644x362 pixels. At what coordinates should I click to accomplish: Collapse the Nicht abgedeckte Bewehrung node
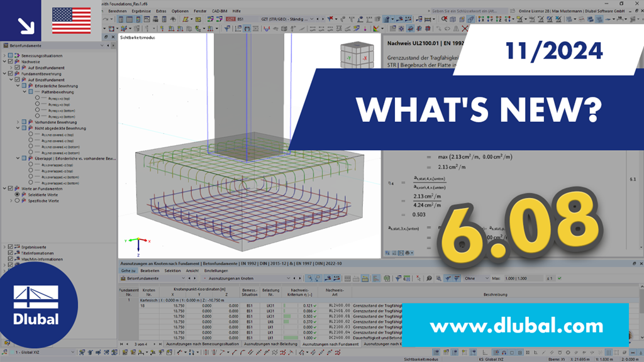[18, 128]
